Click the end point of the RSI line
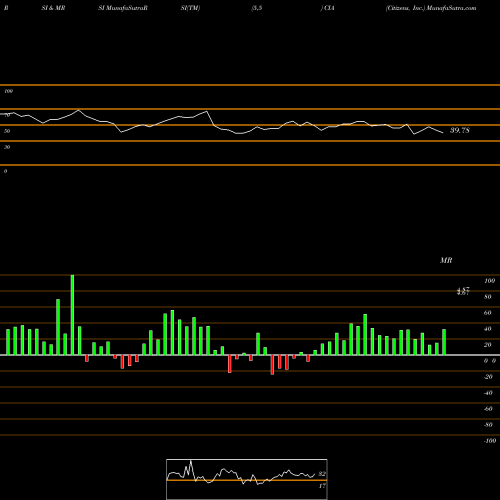This screenshot has height=500, width=500. (443, 133)
